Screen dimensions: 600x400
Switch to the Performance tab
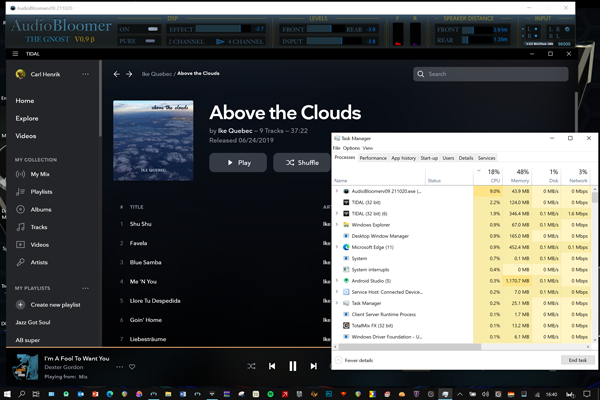coord(373,158)
